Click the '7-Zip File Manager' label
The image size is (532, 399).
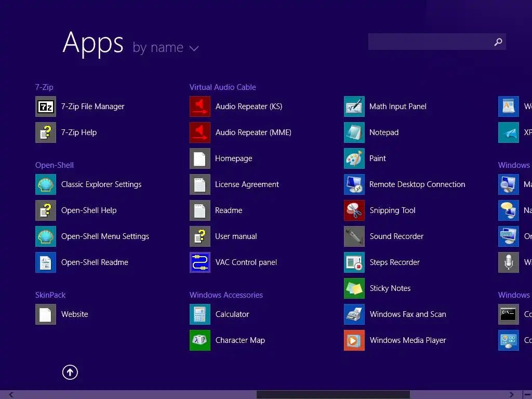point(92,107)
